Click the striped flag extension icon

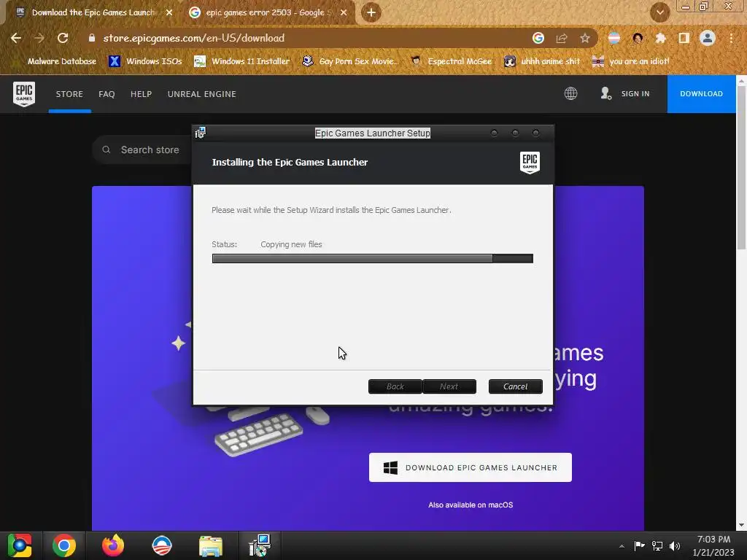point(614,38)
